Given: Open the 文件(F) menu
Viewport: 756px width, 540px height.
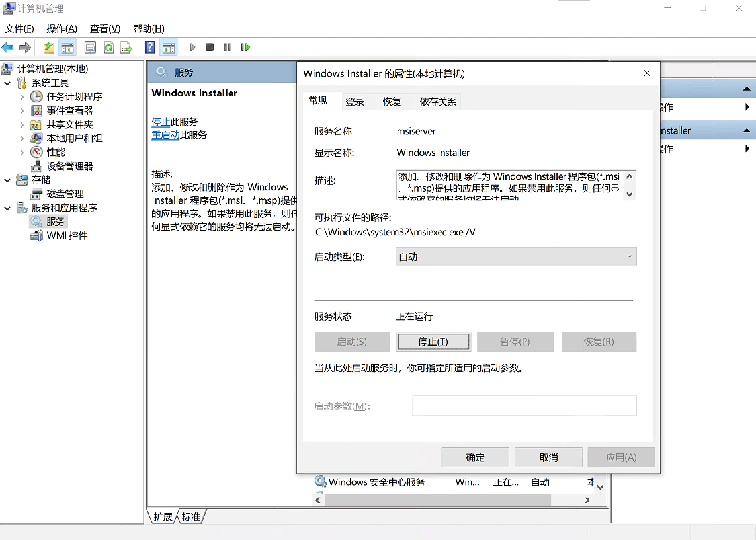Looking at the screenshot, I should click(20, 29).
